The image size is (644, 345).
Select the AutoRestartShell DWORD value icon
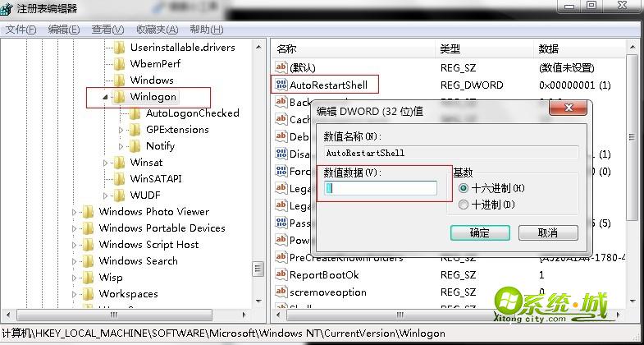pyautogui.click(x=281, y=85)
